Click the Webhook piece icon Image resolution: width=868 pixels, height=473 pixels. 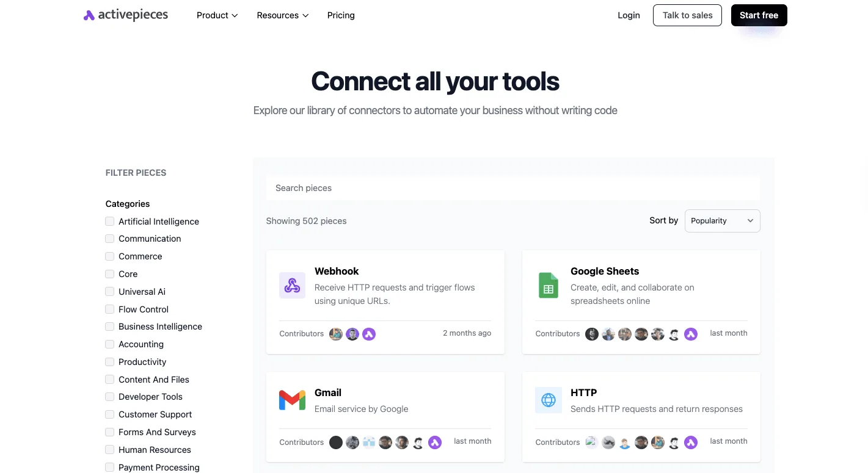point(292,285)
